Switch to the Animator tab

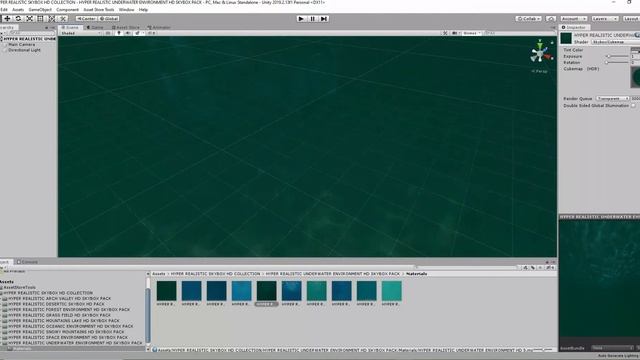(x=159, y=27)
